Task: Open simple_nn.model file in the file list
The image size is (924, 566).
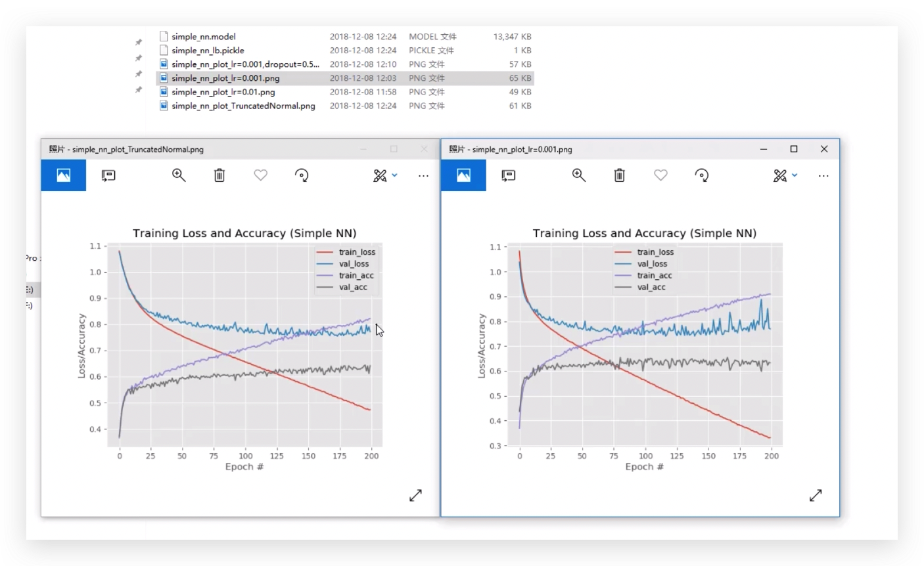Action: point(204,37)
